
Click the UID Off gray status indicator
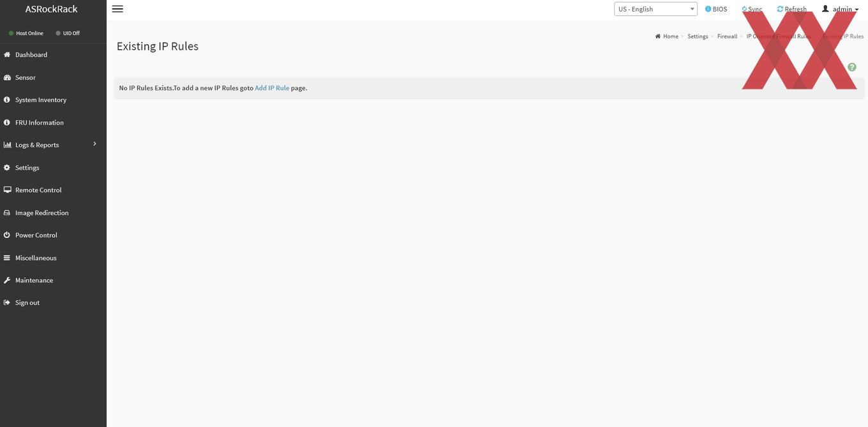[x=58, y=33]
